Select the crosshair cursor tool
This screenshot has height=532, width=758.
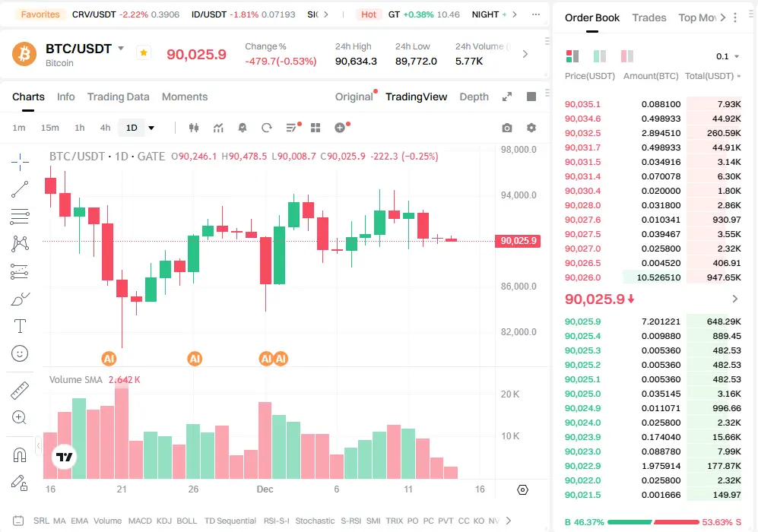click(x=20, y=163)
